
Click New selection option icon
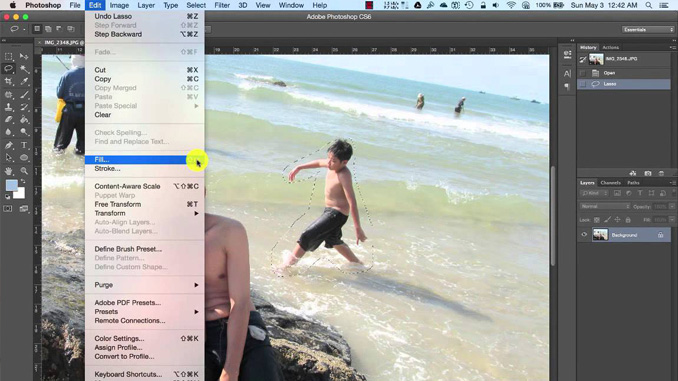(x=37, y=29)
